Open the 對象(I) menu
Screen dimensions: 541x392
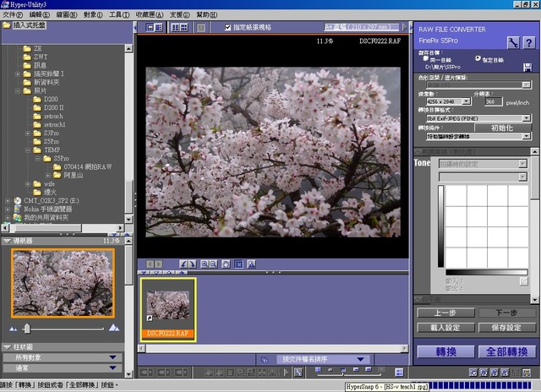tap(93, 15)
